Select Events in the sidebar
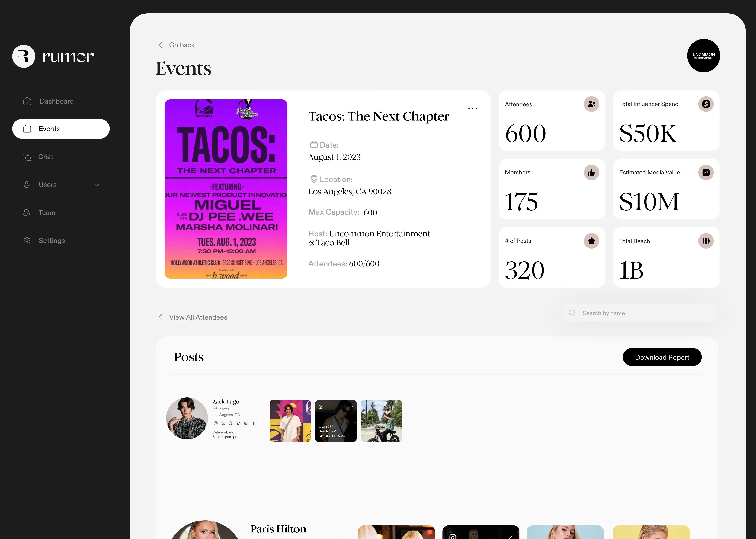The height and width of the screenshot is (539, 756). tap(61, 129)
